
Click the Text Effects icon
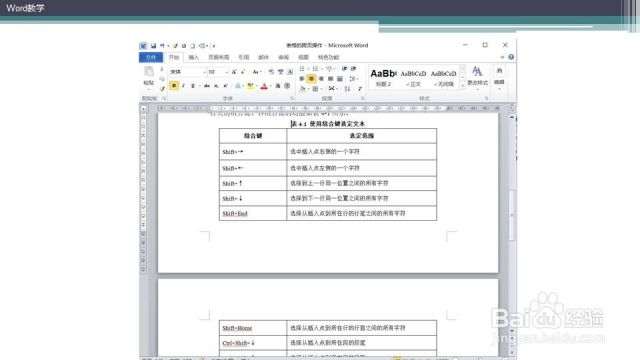(x=238, y=86)
